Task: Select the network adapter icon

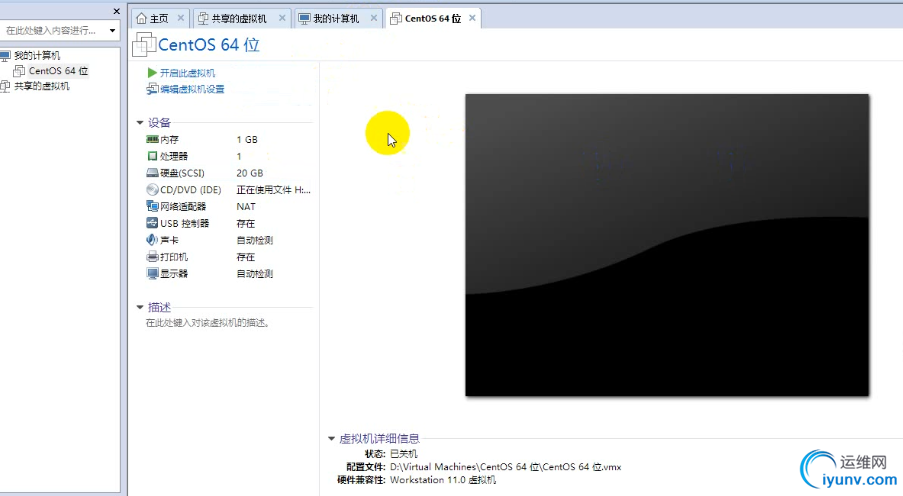Action: (x=152, y=206)
